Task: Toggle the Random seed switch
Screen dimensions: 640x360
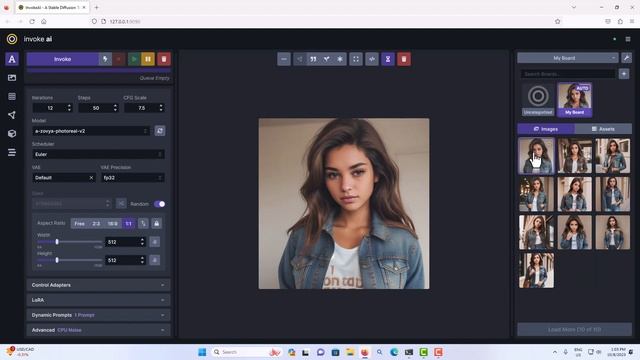Action: click(160, 204)
